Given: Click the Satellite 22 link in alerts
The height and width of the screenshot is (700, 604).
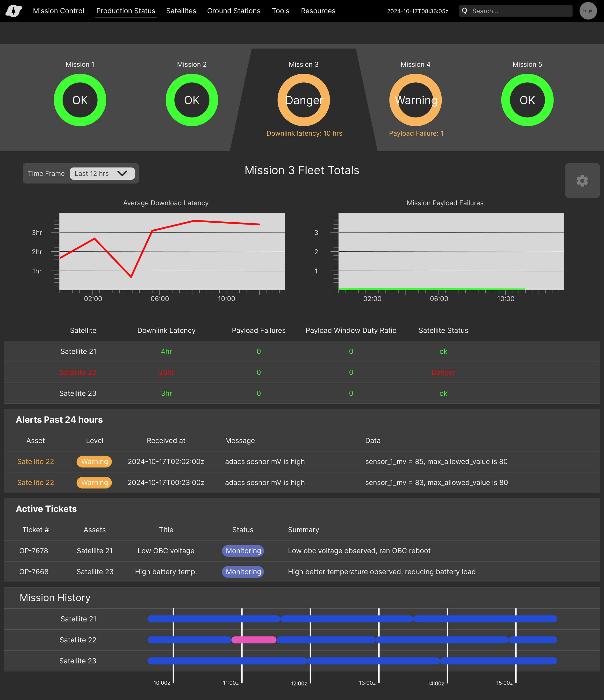Looking at the screenshot, I should [x=36, y=461].
